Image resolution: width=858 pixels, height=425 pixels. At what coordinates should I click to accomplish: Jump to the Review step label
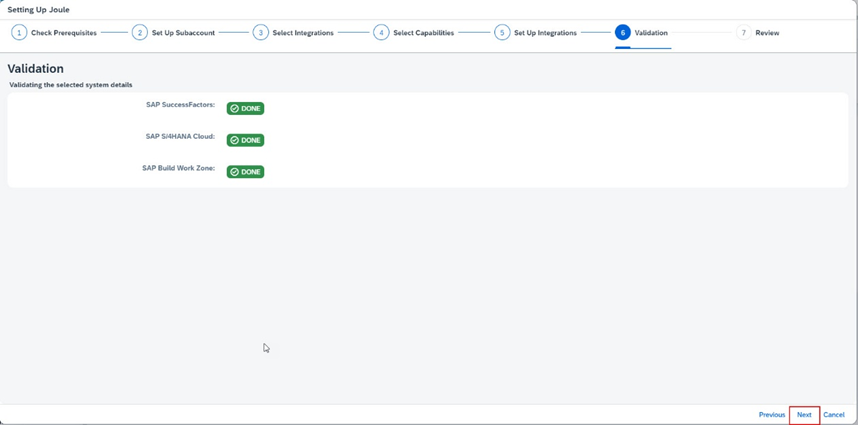(x=767, y=33)
